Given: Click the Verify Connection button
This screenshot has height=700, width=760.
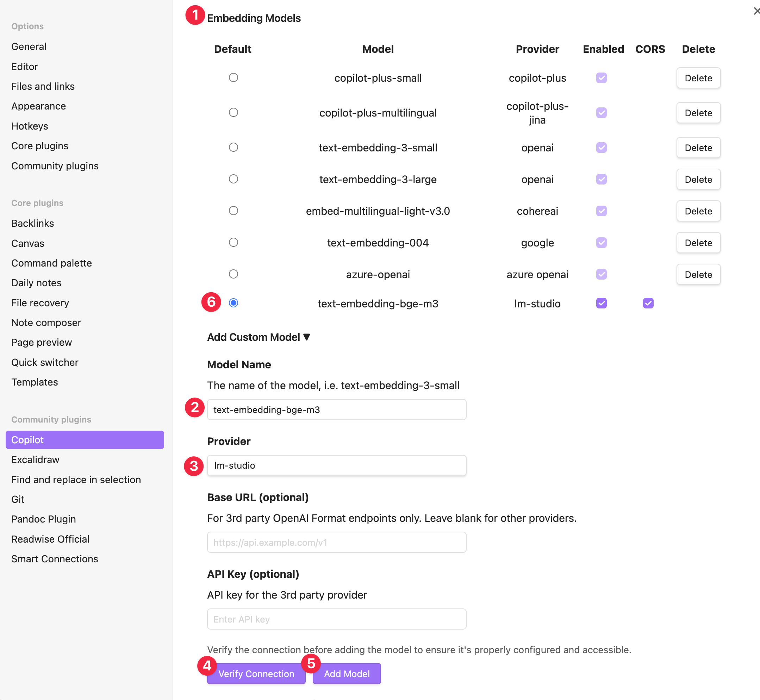Looking at the screenshot, I should tap(256, 674).
